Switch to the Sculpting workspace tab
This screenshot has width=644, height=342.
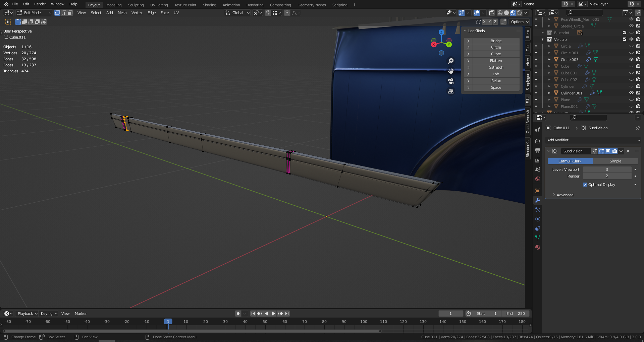[136, 5]
